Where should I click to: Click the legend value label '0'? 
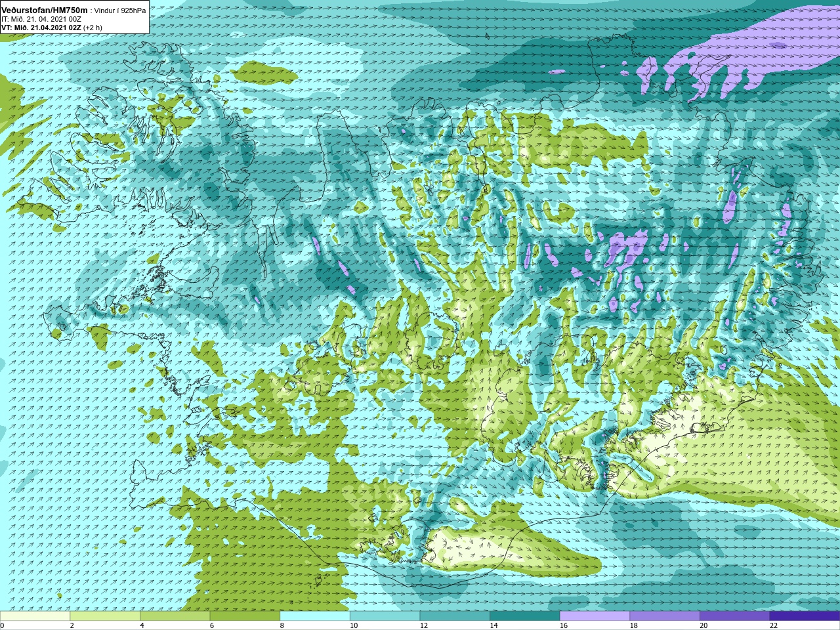click(x=3, y=625)
